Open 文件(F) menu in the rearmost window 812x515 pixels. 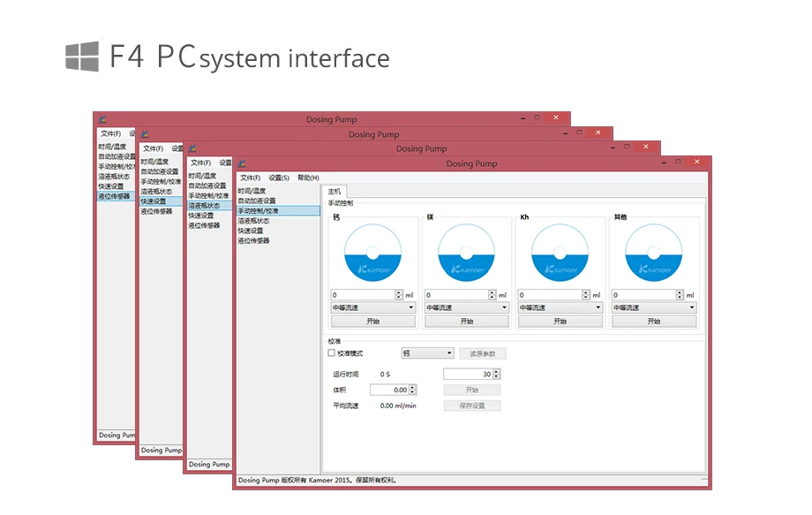(110, 133)
